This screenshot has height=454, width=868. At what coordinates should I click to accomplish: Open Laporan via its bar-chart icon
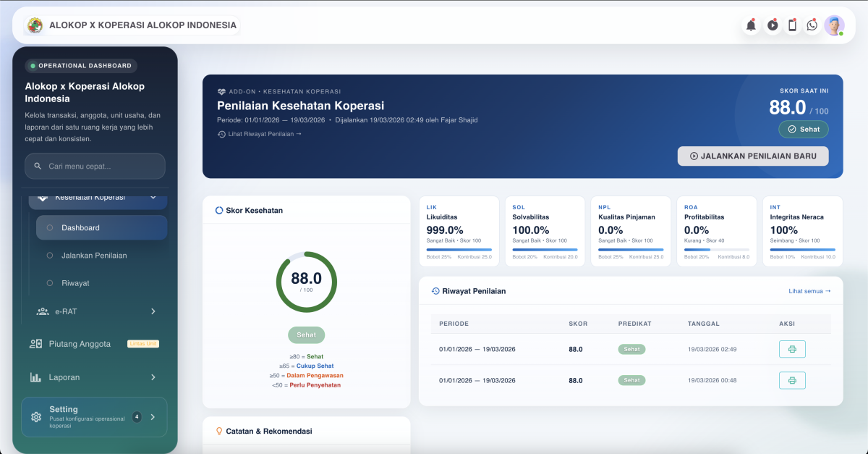pyautogui.click(x=34, y=377)
